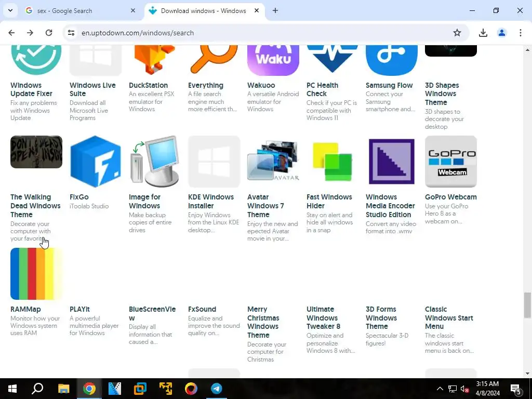
Task: Open the RAMMap colored stripes icon
Action: [36, 274]
